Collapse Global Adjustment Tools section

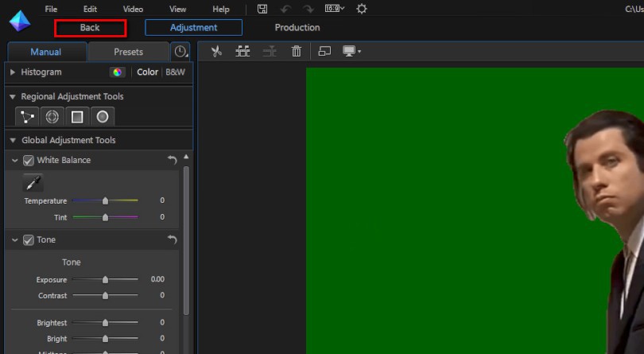click(13, 140)
